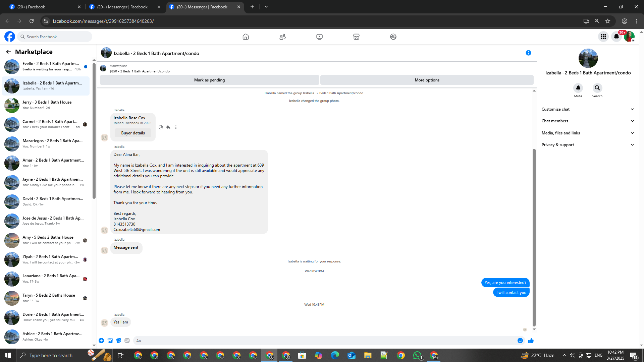Open Izabella's profile photo in right panel
The width and height of the screenshot is (644, 362).
pyautogui.click(x=588, y=58)
